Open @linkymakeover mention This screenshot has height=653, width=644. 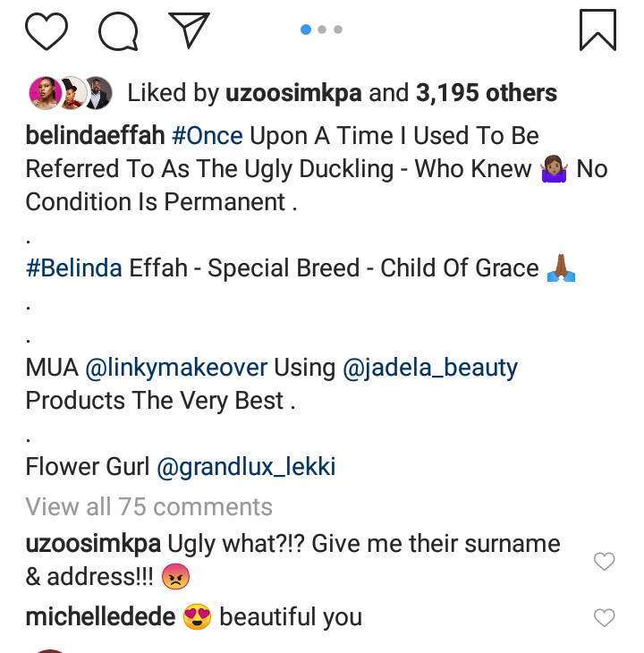tap(175, 368)
